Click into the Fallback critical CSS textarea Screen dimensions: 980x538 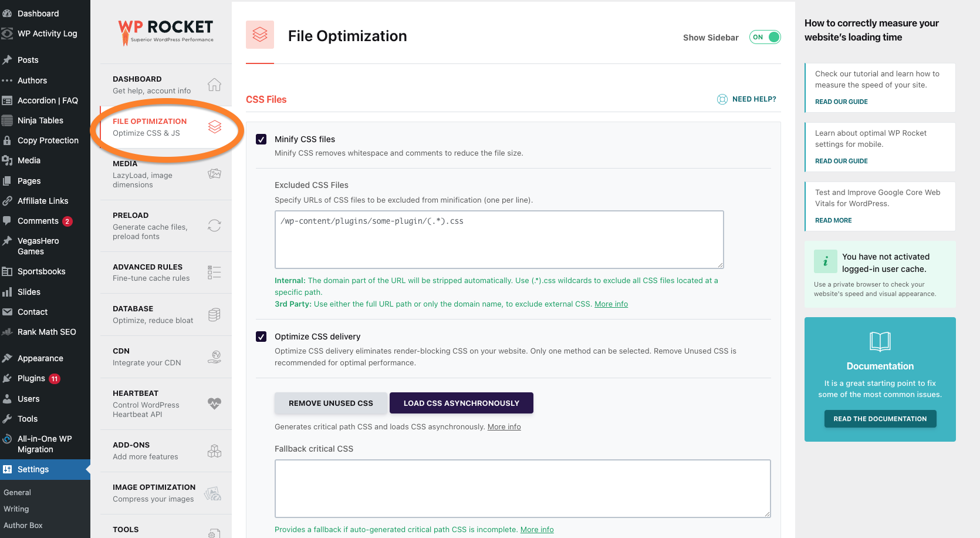(523, 489)
